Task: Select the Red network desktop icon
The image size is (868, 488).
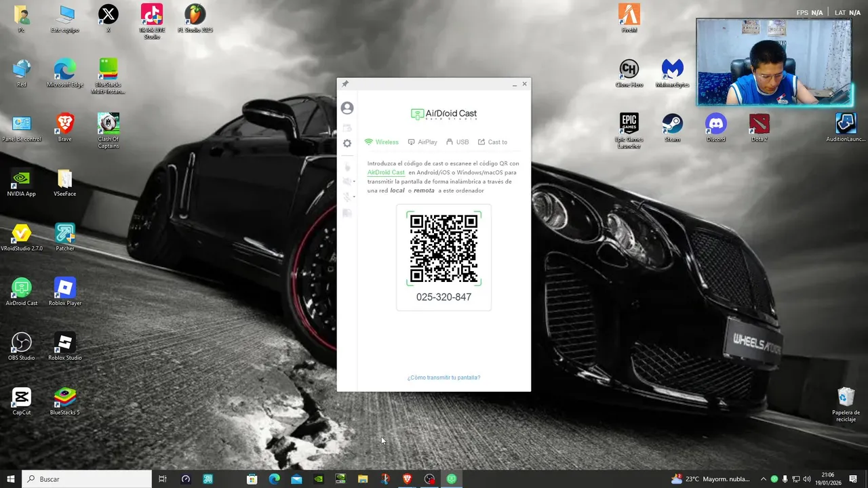Action: point(22,73)
